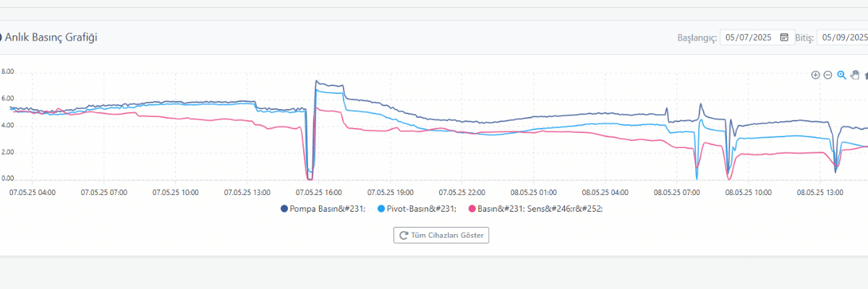This screenshot has width=868, height=289.
Task: Click the pink legend color marker
Action: 472,209
